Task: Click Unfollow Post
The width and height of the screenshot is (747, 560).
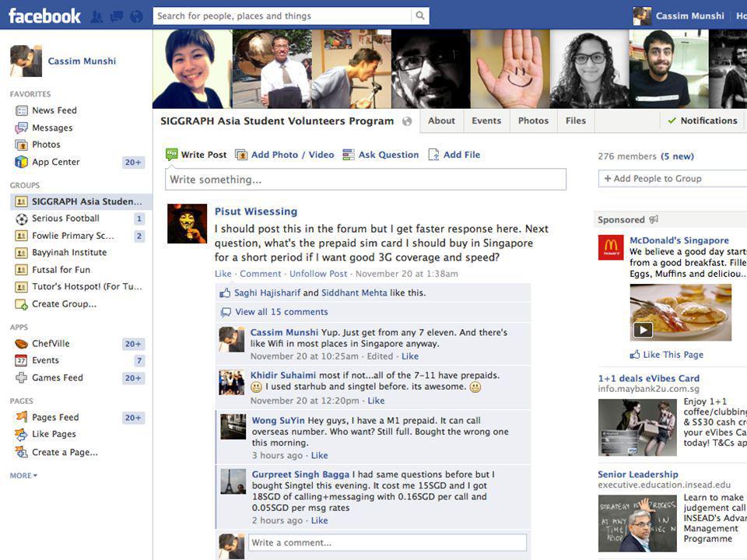Action: [318, 274]
